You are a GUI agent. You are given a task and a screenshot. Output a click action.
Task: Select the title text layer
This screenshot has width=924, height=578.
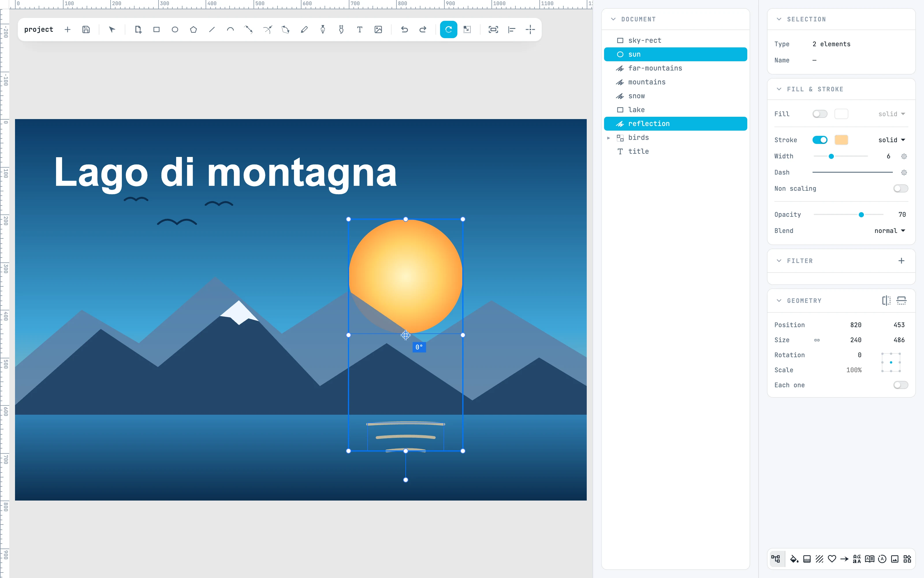point(675,151)
